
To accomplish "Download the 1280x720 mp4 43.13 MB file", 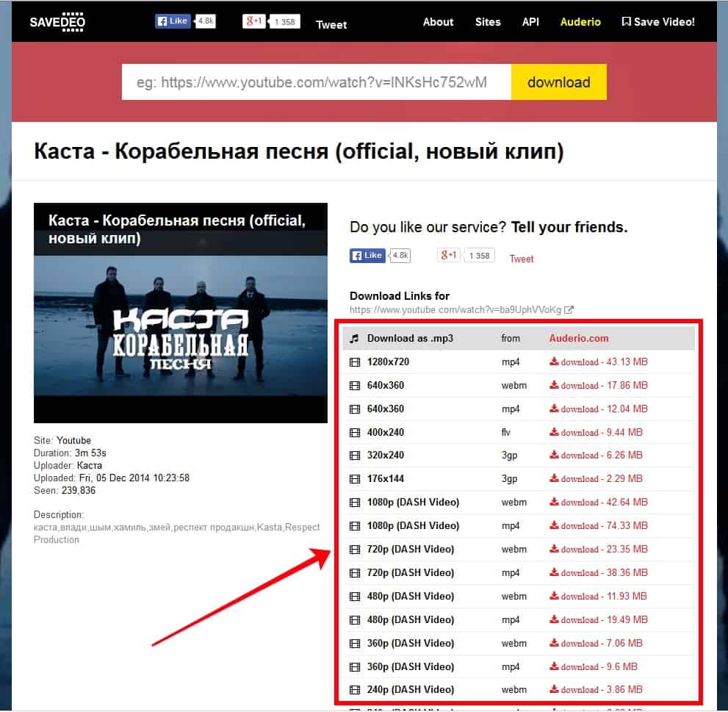I will (x=599, y=362).
